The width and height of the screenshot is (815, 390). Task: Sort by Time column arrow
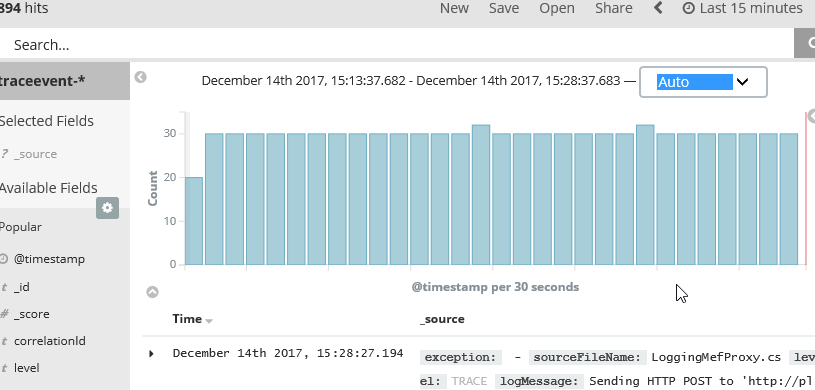(209, 321)
